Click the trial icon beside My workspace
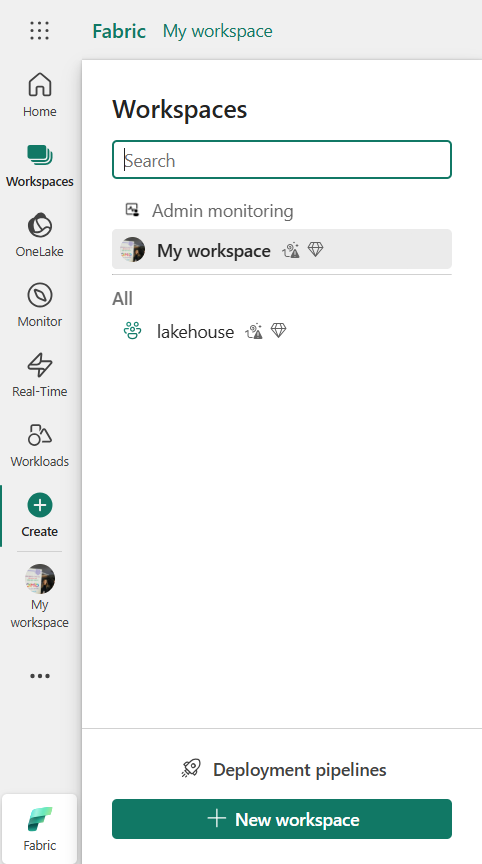This screenshot has width=482, height=864. 290,251
